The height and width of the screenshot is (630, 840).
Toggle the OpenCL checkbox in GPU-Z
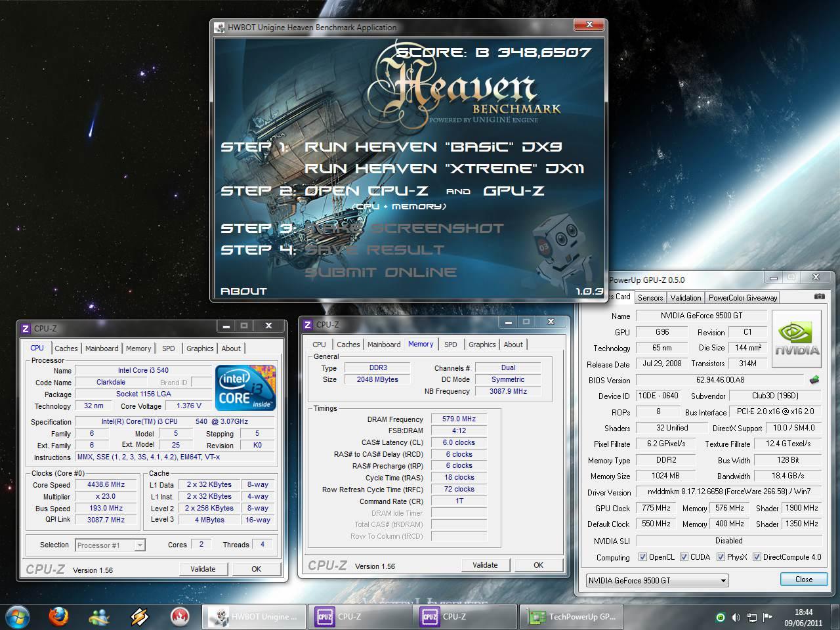[x=642, y=557]
